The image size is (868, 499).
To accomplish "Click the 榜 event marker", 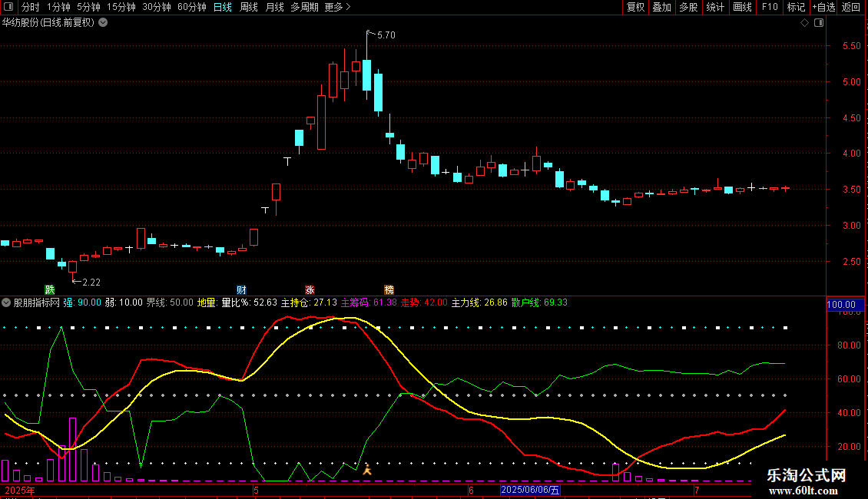I will coord(389,290).
